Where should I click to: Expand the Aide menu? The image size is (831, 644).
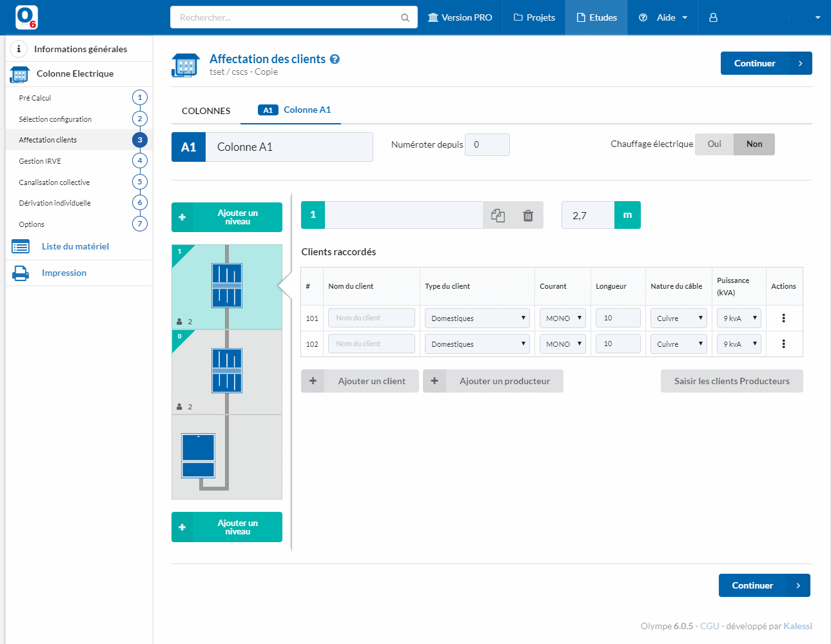pyautogui.click(x=663, y=17)
